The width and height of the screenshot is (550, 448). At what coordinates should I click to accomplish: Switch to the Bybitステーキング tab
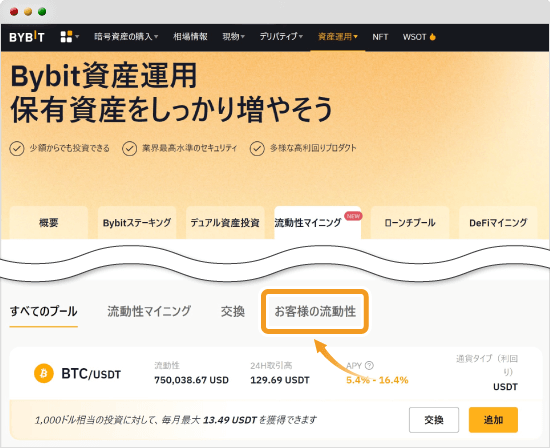(137, 222)
